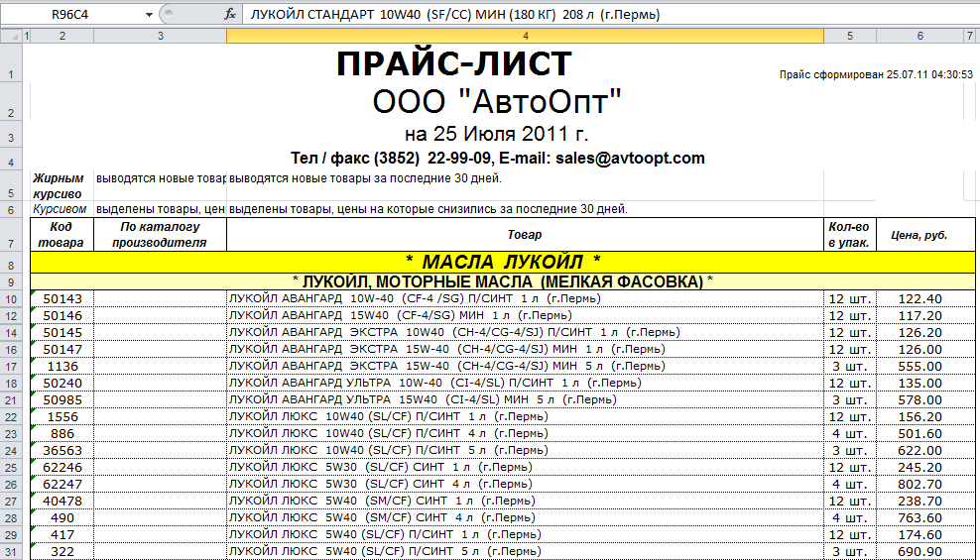
Task: Click the insert function fx icon
Action: click(230, 14)
